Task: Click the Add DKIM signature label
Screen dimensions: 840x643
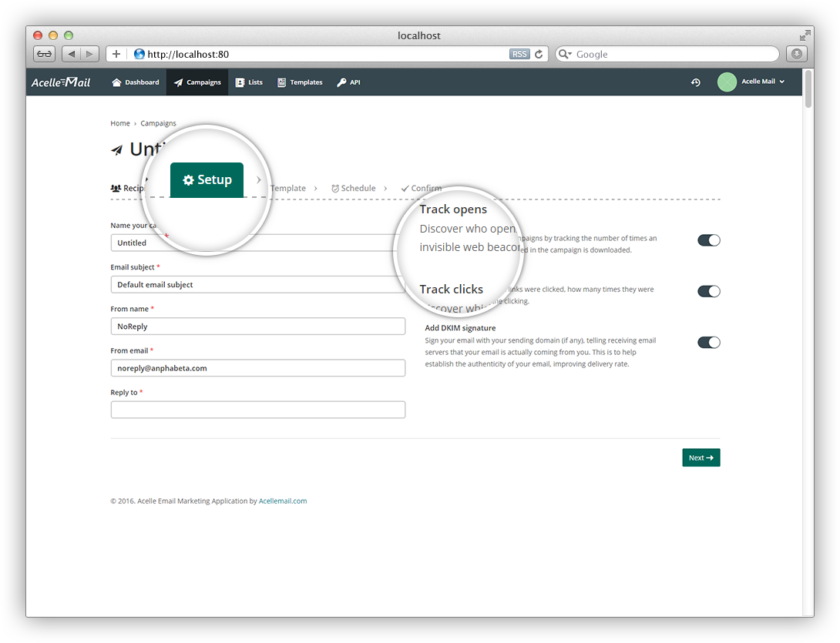Action: pos(460,327)
